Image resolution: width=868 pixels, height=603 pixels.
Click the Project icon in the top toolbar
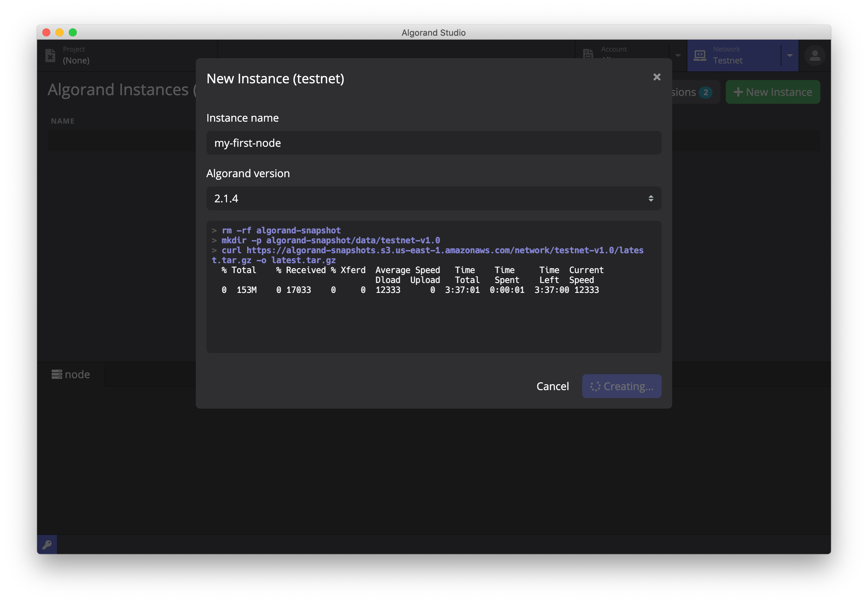coord(51,55)
